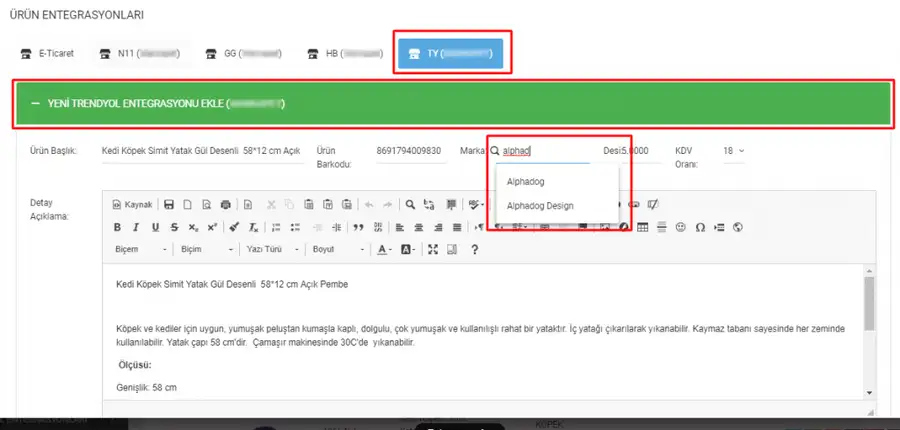Image resolution: width=900 pixels, height=430 pixels.
Task: Click the Decrease Indent icon
Action: coord(317,227)
